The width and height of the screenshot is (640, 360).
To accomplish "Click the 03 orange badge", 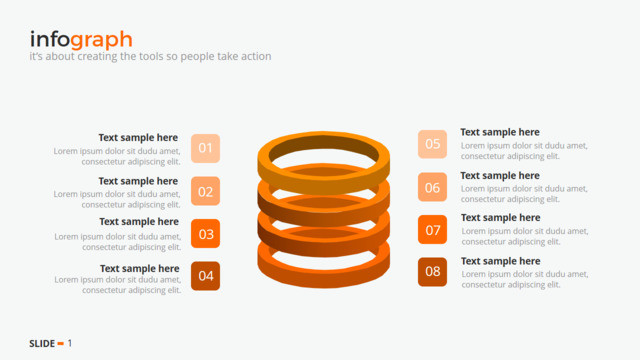I will click(x=205, y=233).
